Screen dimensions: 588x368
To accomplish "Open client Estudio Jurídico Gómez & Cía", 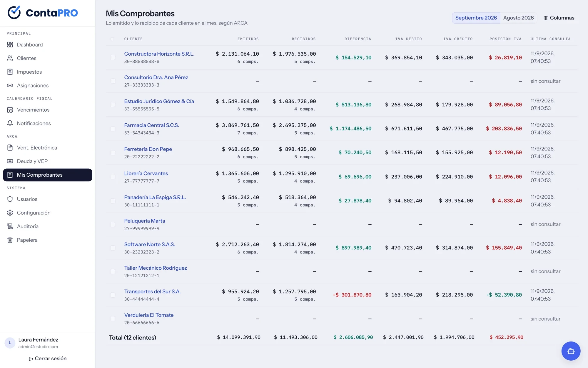I will click(159, 101).
